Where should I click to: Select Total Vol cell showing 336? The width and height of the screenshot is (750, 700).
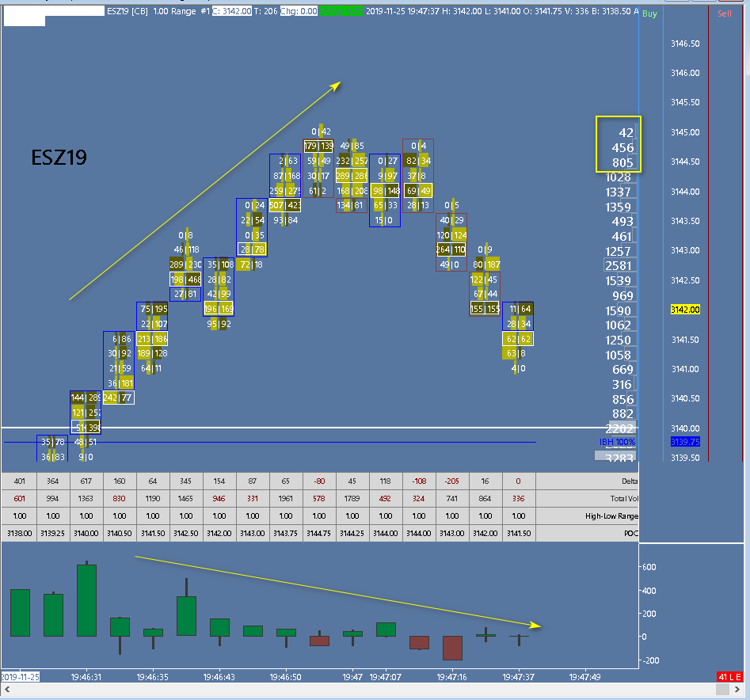[x=519, y=498]
